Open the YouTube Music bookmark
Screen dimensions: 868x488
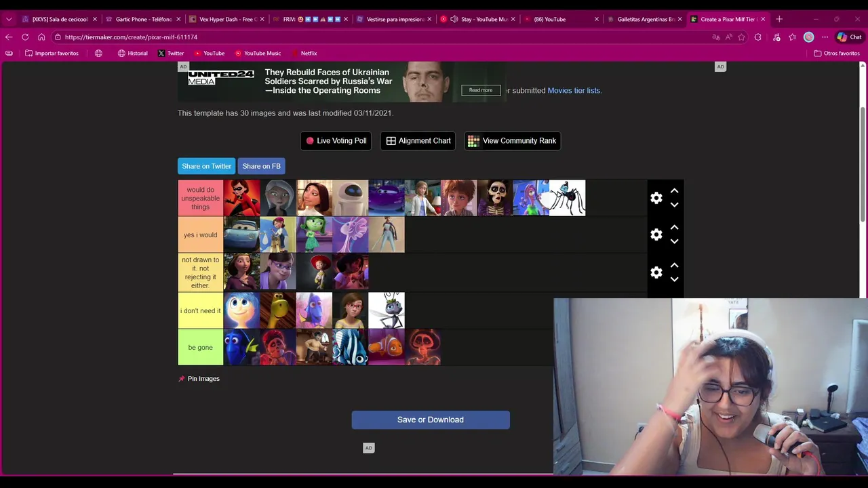[258, 53]
